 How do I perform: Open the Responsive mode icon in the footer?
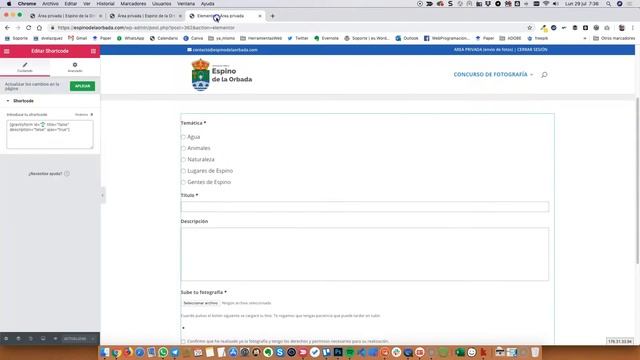pyautogui.click(x=43, y=339)
